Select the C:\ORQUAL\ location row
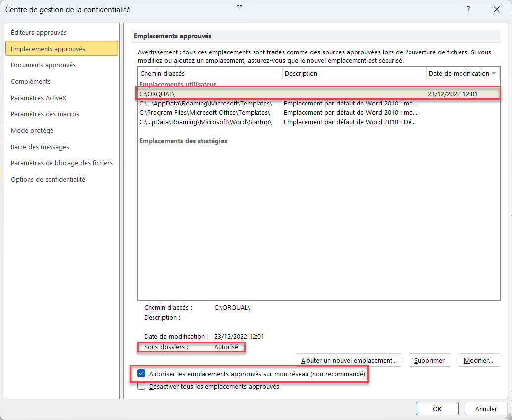The width and height of the screenshot is (512, 420). 317,94
